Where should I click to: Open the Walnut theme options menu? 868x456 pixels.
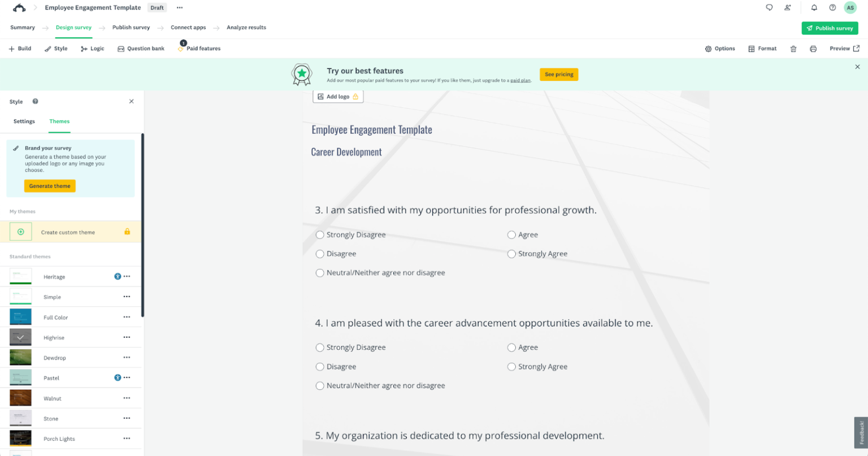(x=127, y=398)
